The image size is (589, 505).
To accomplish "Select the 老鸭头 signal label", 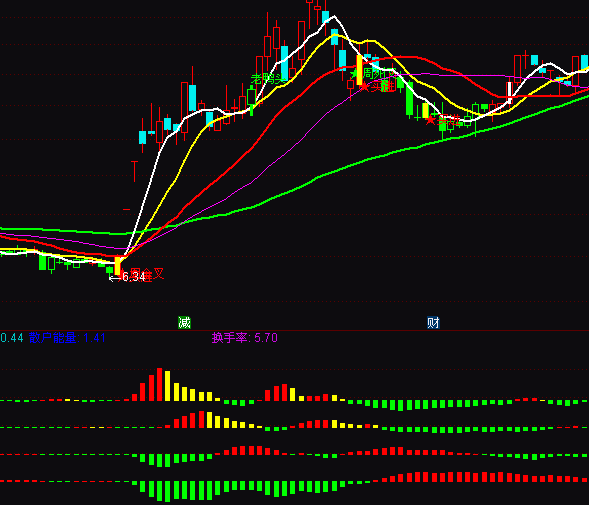I will tap(267, 79).
